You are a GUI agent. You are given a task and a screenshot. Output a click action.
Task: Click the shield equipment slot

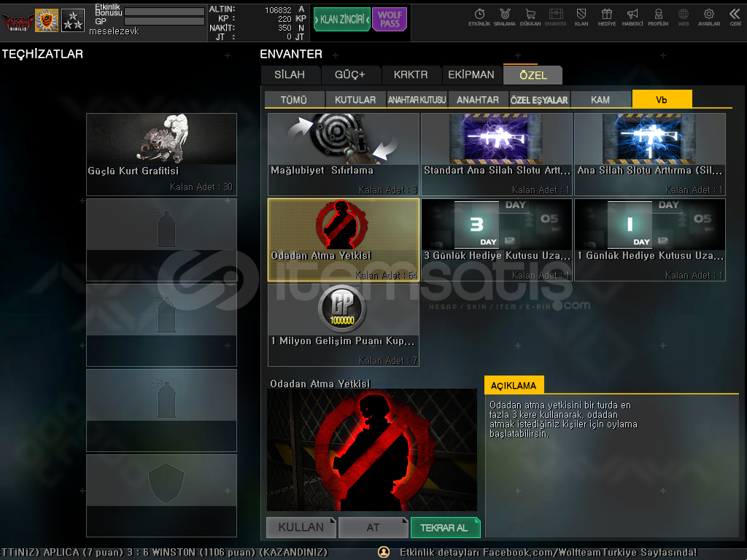pos(161,496)
